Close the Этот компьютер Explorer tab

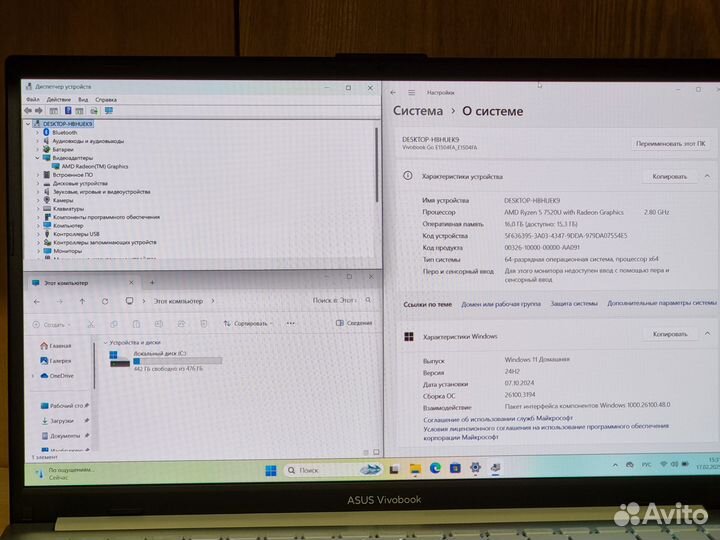(x=131, y=282)
